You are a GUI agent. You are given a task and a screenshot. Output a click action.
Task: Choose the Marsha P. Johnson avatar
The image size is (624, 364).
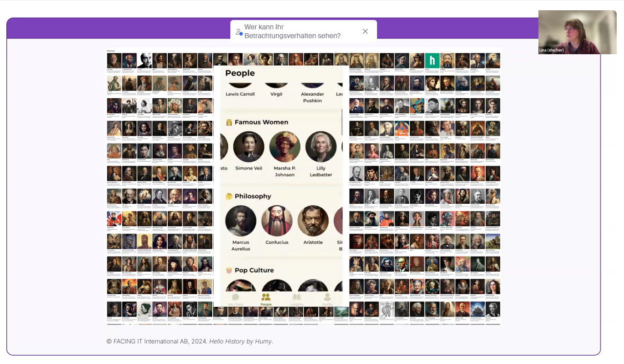285,147
